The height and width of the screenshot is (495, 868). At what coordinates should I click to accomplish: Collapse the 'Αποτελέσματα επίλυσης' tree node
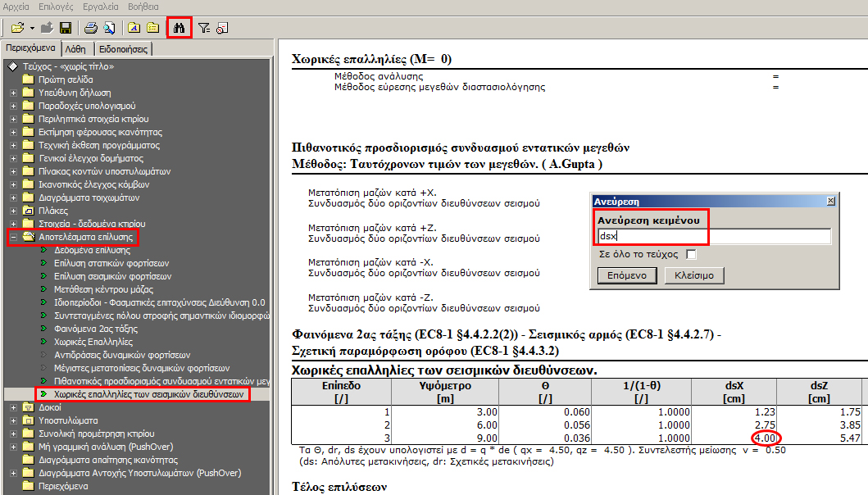click(13, 237)
